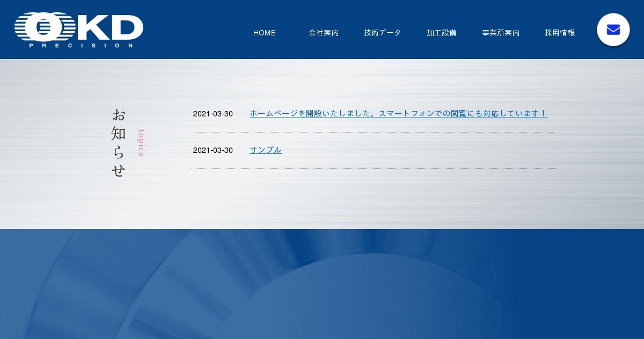
Task: Open the 採用情報 recruitment page
Action: pyautogui.click(x=560, y=33)
